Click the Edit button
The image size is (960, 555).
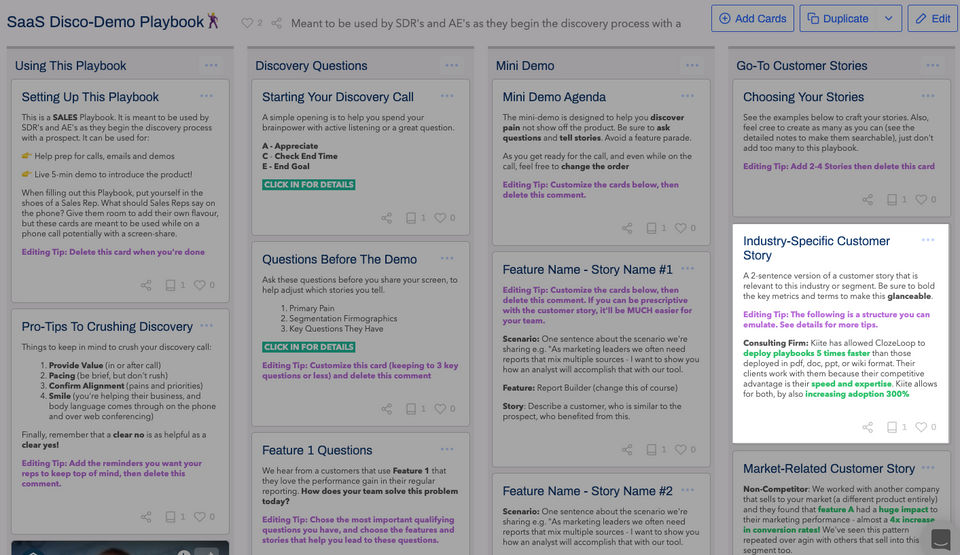pyautogui.click(x=933, y=18)
